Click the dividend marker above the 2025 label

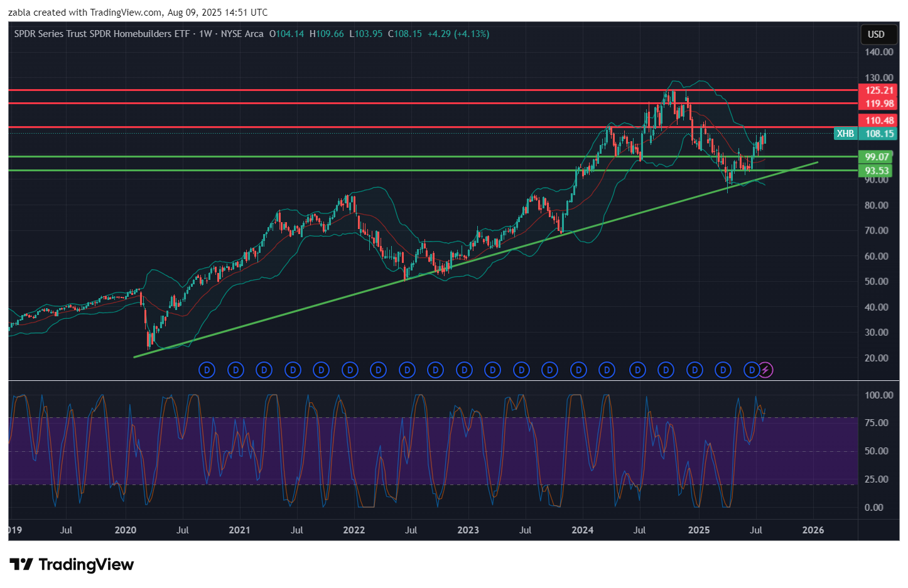(695, 370)
